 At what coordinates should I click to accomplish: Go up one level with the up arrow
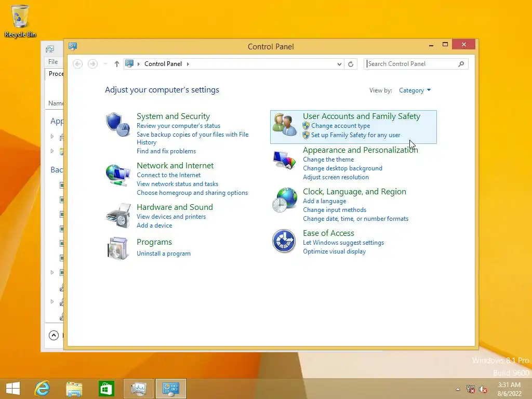pos(117,64)
